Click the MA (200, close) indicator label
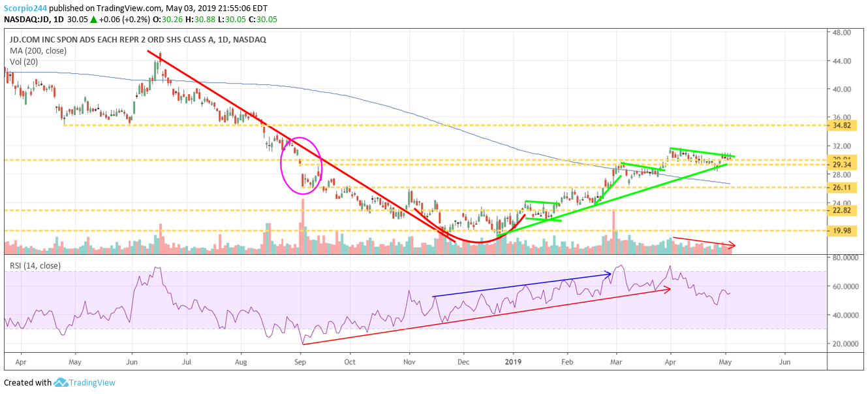The width and height of the screenshot is (868, 394). (37, 50)
